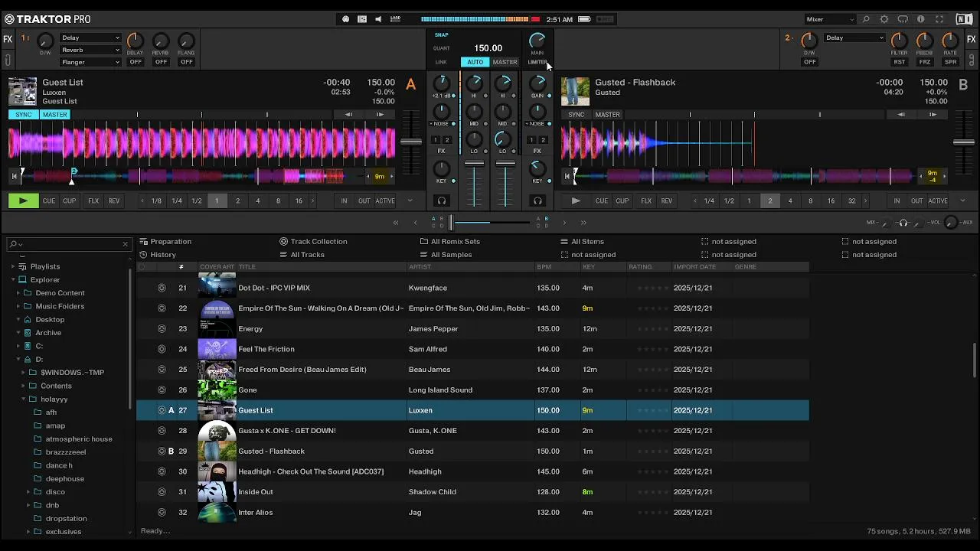This screenshot has width=980, height=551.
Task: Toggle fullscreen icon in the header
Action: tap(939, 19)
